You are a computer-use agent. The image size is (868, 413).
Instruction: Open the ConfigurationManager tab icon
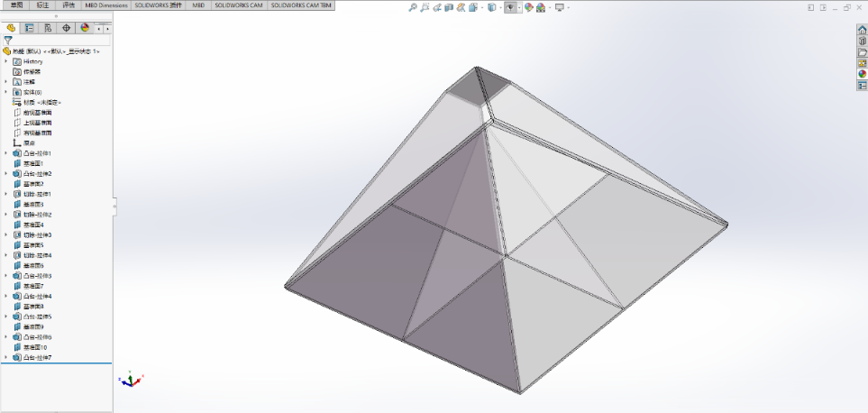(48, 28)
